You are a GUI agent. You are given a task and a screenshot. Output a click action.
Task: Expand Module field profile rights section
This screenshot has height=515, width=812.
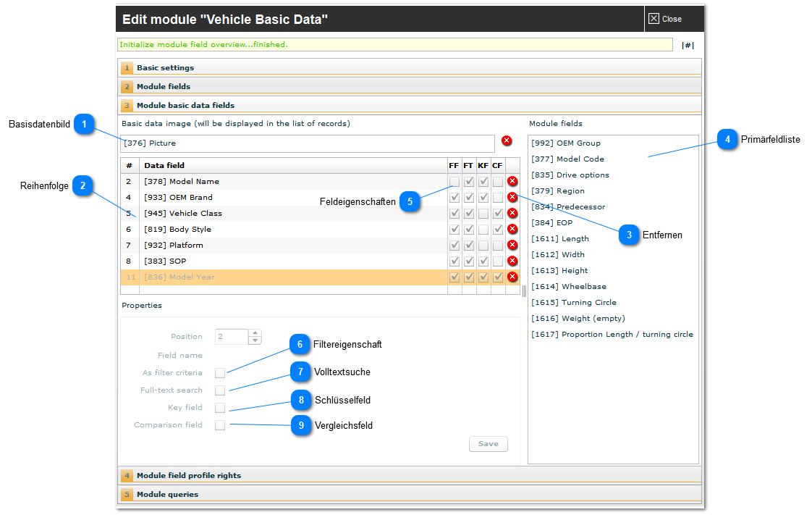click(410, 476)
